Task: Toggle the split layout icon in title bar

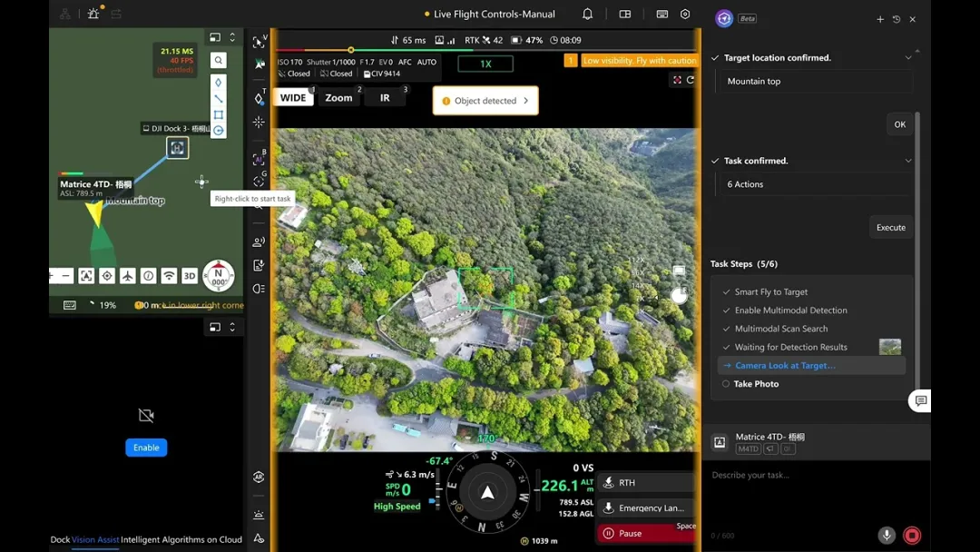Action: point(624,14)
